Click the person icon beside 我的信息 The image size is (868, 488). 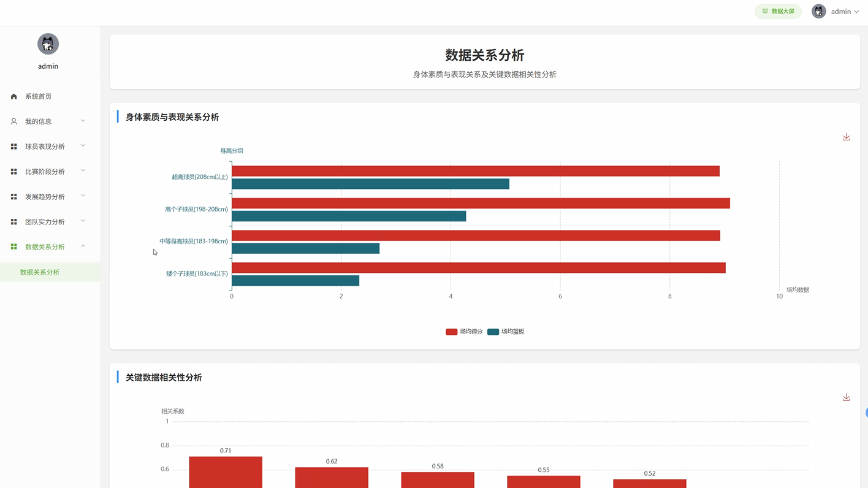(13, 121)
